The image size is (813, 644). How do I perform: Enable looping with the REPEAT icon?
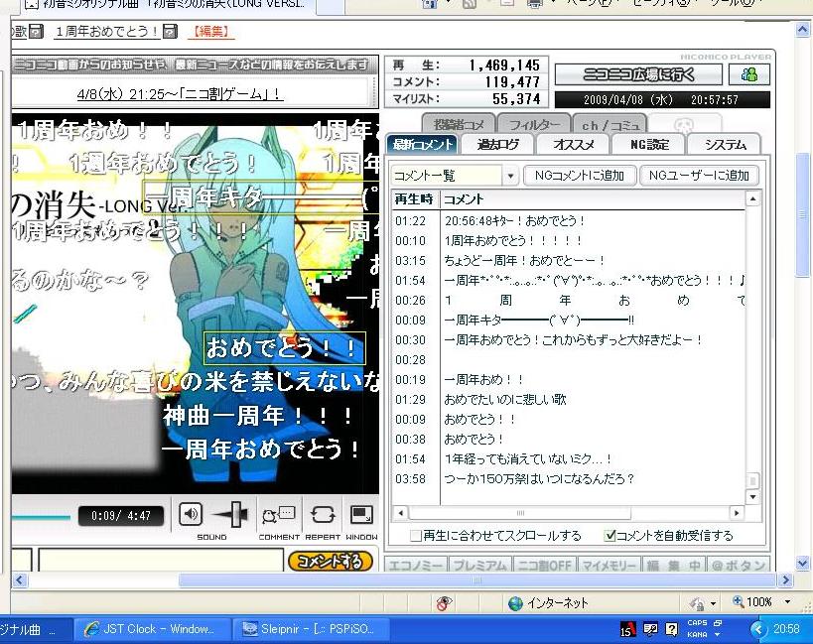323,515
